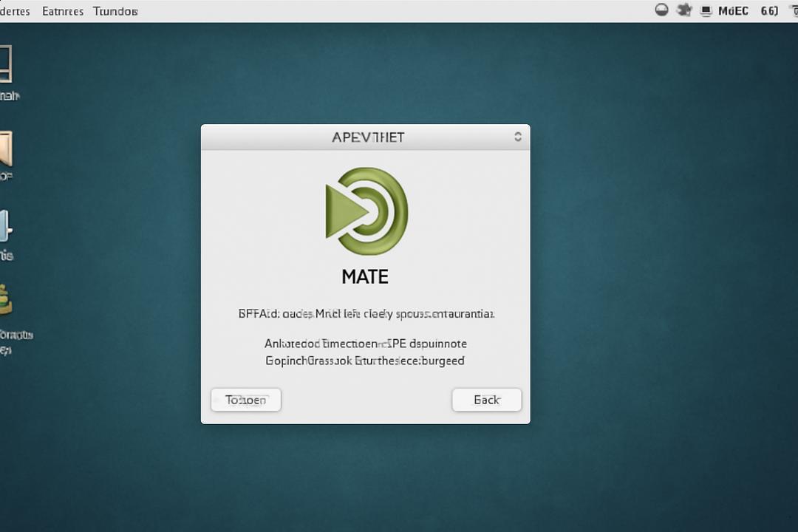The image size is (798, 532).
Task: Click the puzzle-piece tray icon
Action: coord(684,10)
